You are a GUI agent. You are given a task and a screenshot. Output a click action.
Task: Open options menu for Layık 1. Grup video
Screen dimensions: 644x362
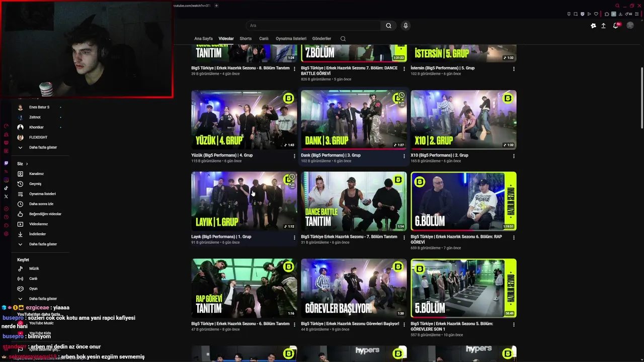(294, 237)
